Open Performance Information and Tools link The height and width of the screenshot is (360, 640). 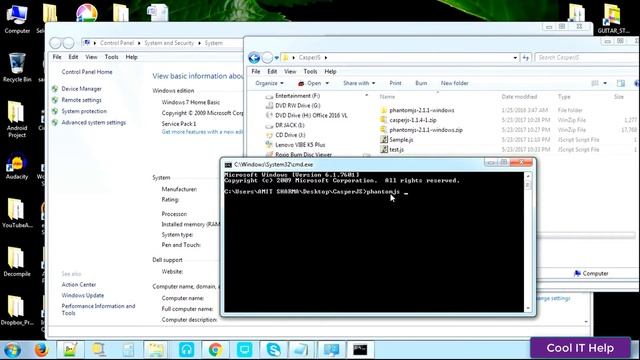(98, 309)
